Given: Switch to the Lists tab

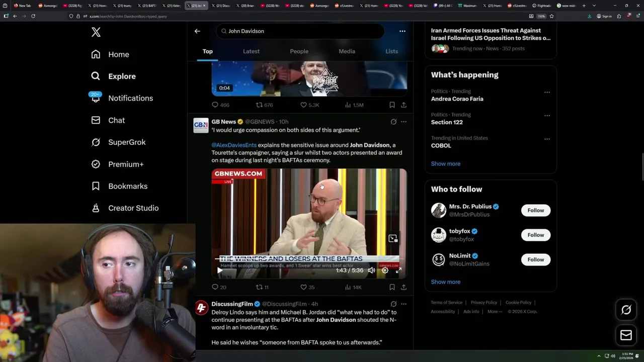Looking at the screenshot, I should coord(391,51).
